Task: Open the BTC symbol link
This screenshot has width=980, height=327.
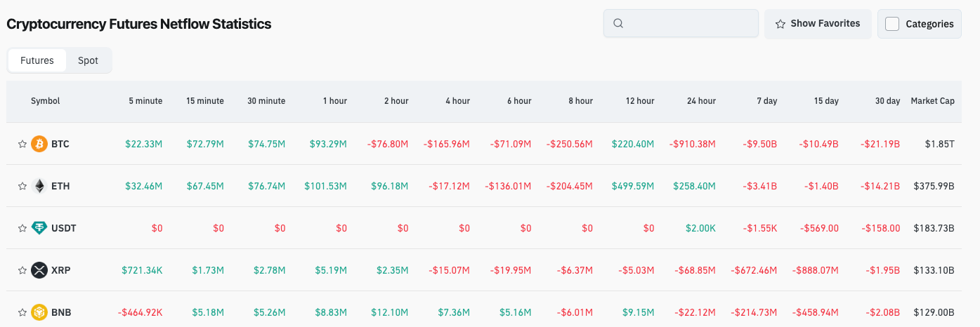Action: pyautogui.click(x=60, y=144)
